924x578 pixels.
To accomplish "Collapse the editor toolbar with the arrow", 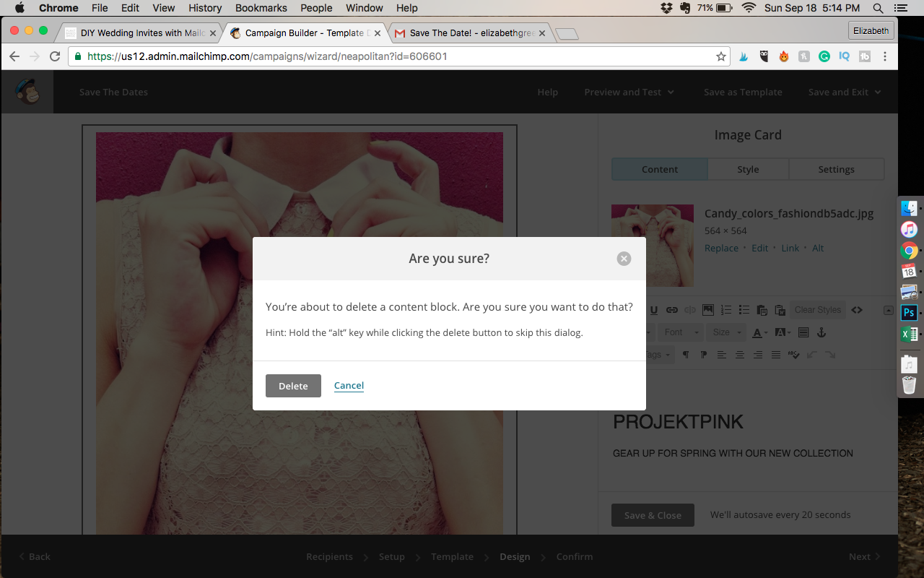I will [889, 311].
